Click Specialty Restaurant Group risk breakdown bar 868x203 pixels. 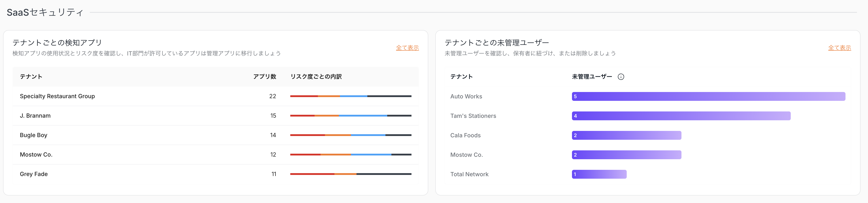[350, 96]
